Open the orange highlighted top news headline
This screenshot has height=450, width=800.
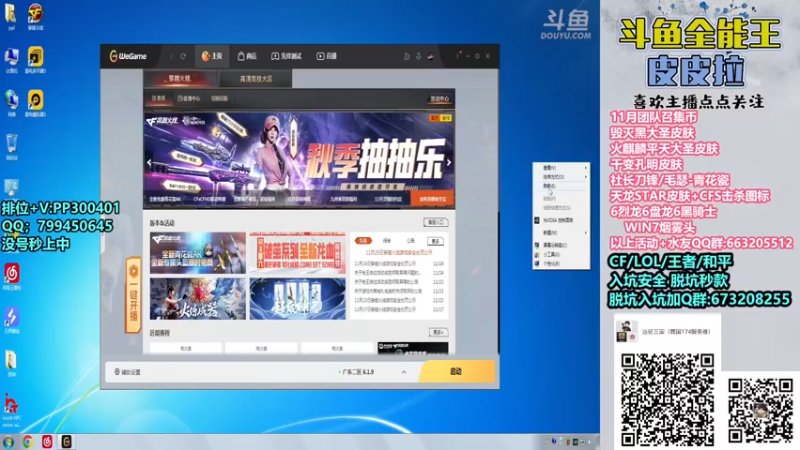tap(399, 253)
